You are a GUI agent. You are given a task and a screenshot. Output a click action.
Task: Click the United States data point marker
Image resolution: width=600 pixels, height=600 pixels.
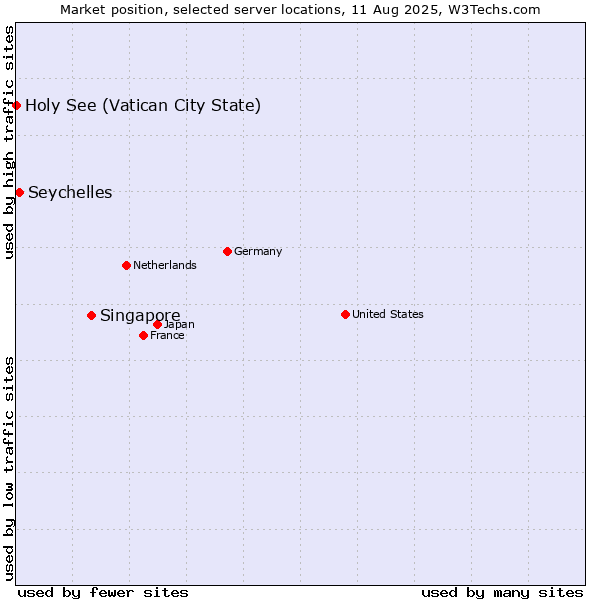point(345,315)
